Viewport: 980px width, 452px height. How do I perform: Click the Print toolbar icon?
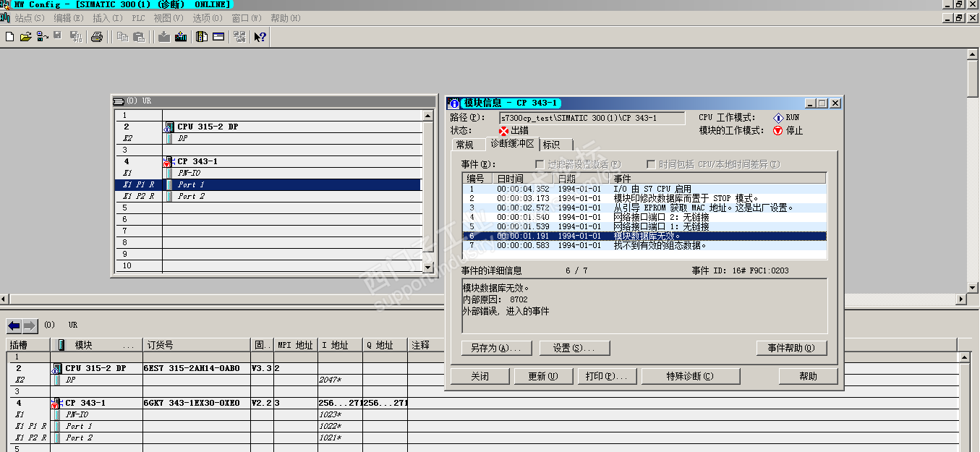pyautogui.click(x=96, y=36)
